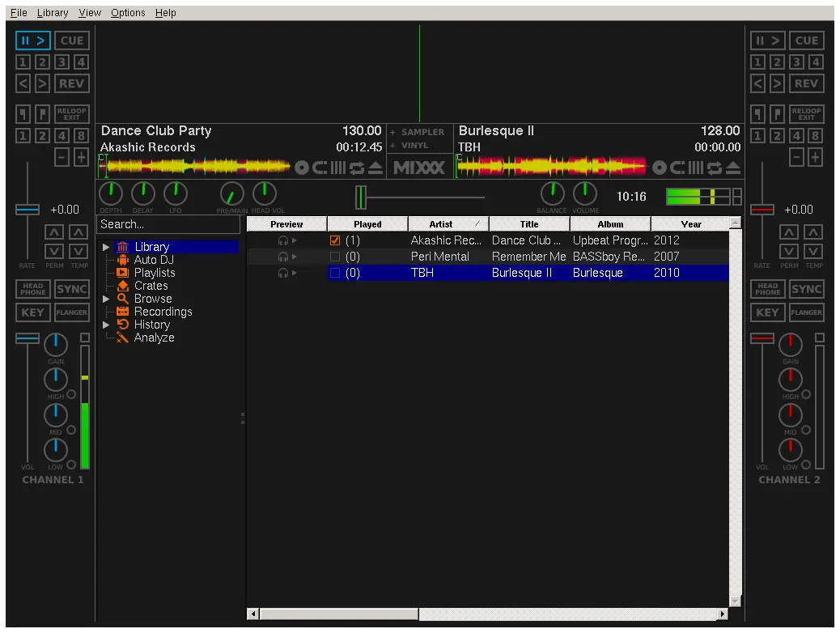
Task: Click the beatgrid bars icon on deck 2
Action: point(695,168)
